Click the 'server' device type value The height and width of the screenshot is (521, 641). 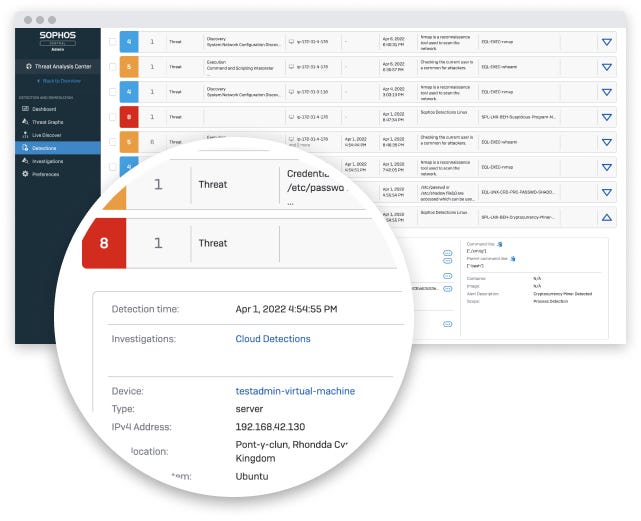[x=249, y=409]
